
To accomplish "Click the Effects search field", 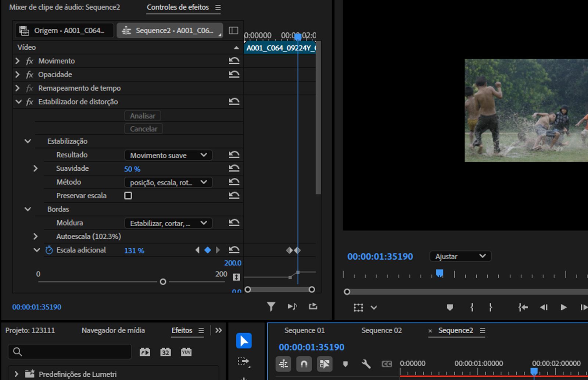I will coord(70,352).
